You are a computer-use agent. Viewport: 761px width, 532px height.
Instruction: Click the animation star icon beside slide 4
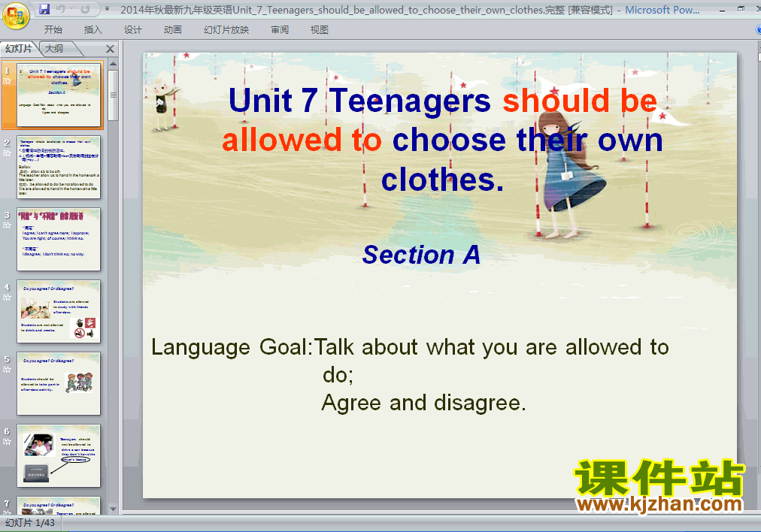click(7, 298)
